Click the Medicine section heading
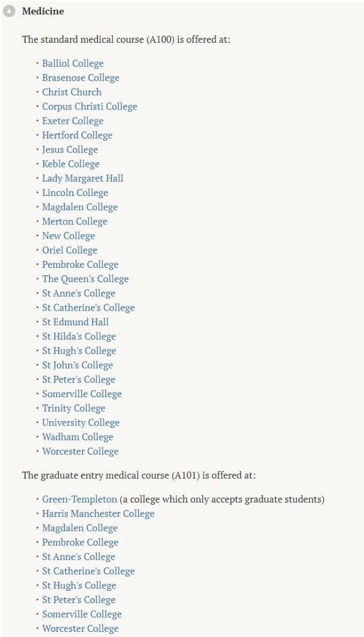364x637 pixels. (43, 11)
